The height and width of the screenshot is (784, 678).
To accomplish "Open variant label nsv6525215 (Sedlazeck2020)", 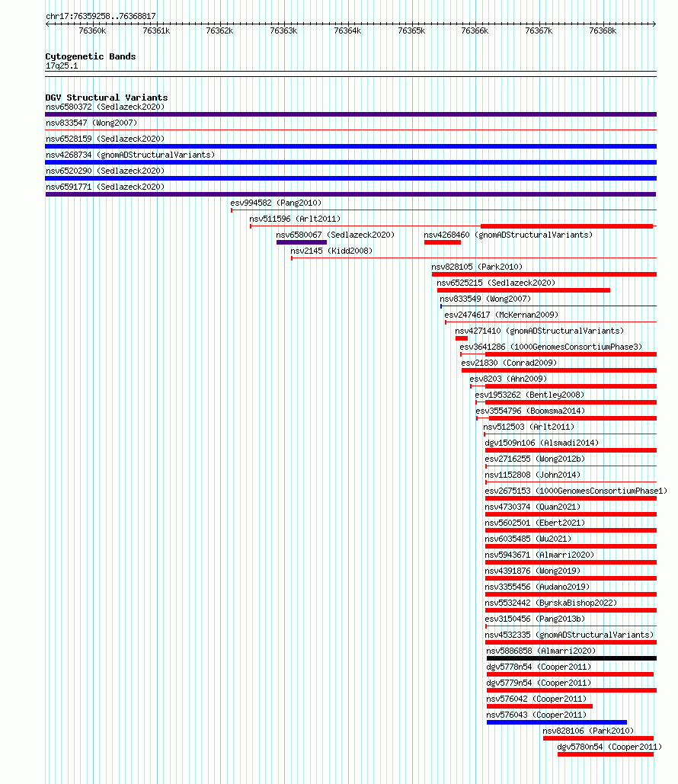I will click(x=496, y=283).
